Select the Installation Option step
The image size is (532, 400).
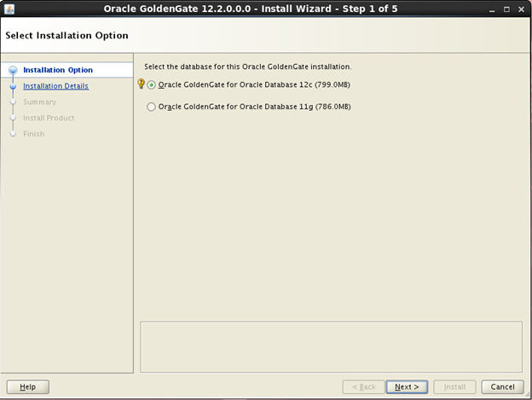point(58,70)
